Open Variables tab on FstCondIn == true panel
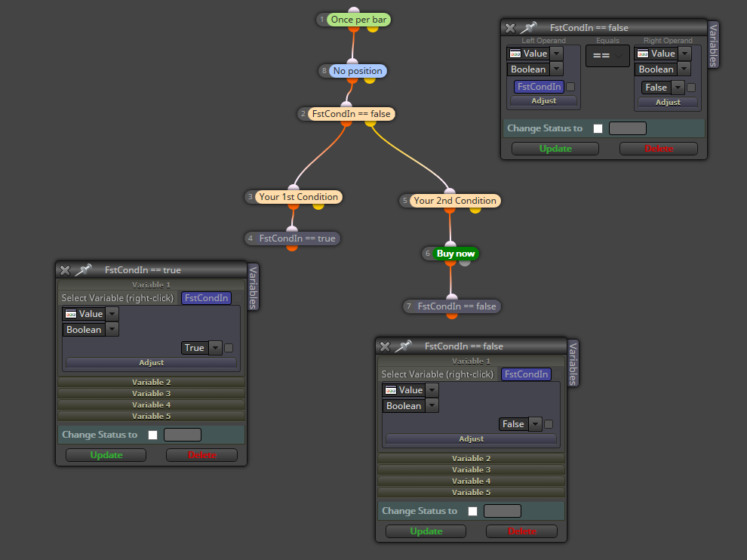The width and height of the screenshot is (747, 560). pos(254,288)
